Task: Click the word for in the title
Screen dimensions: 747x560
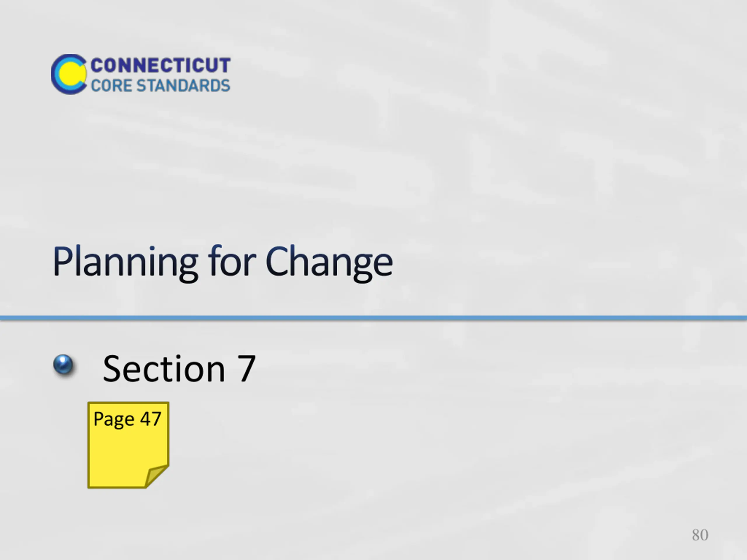Action: pyautogui.click(x=232, y=260)
